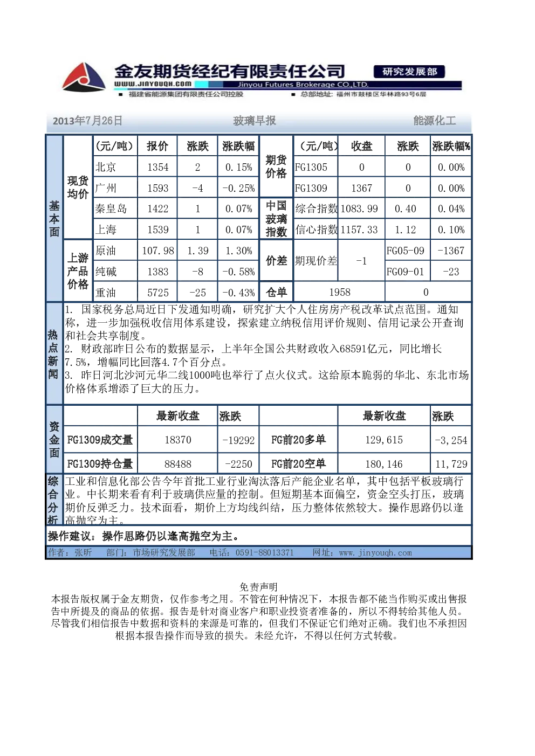The width and height of the screenshot is (535, 756).
Task: Click the 作者：张昕 author text
Action: [x=70, y=552]
